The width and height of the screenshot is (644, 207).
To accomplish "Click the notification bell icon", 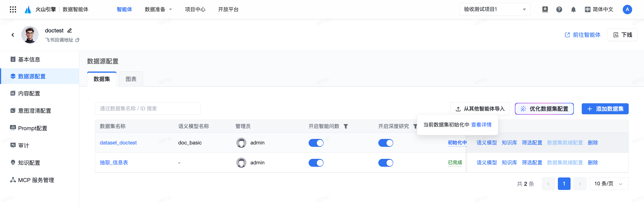I will pos(573,9).
